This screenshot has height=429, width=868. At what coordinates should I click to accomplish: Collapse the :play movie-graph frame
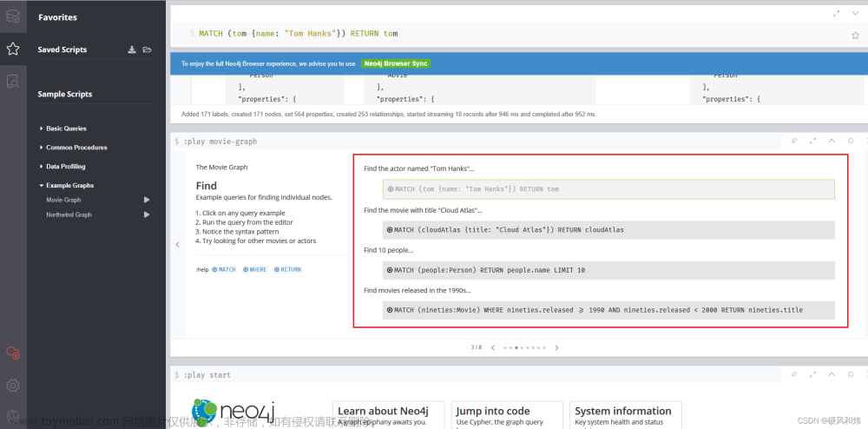[x=832, y=142]
